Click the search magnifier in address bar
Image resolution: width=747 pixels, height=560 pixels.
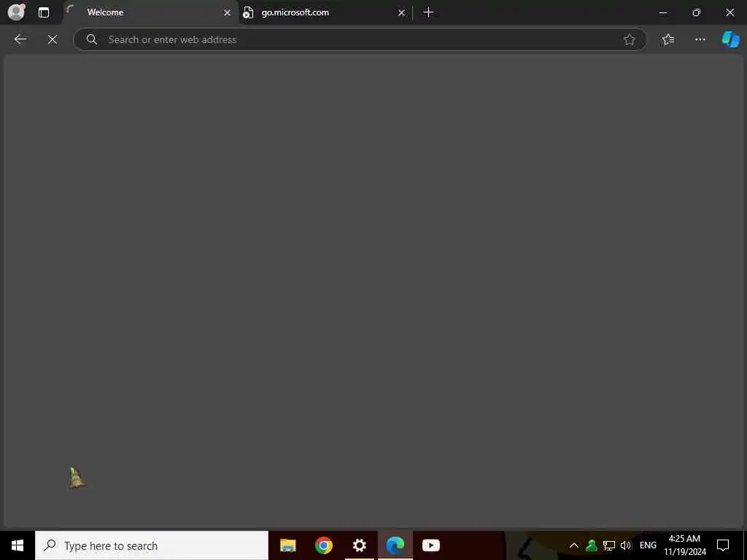[x=92, y=39]
